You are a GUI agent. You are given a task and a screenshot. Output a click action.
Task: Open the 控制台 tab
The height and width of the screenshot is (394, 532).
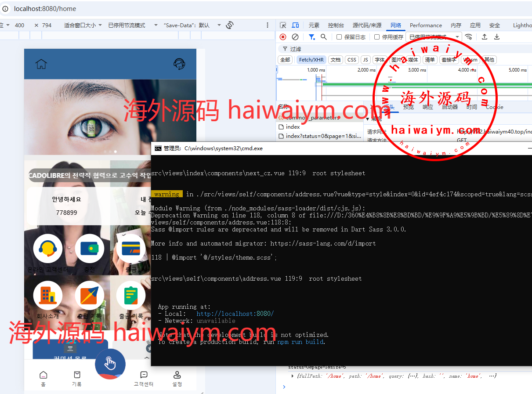[x=336, y=25]
